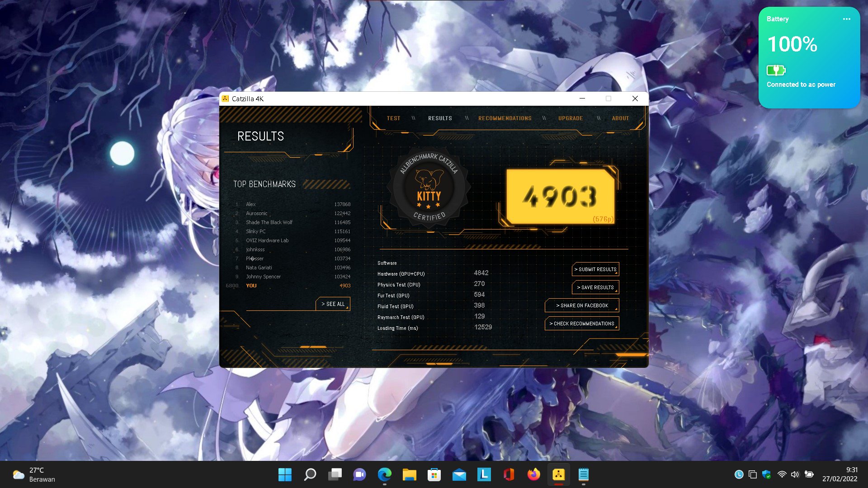Open Task View on taskbar
The height and width of the screenshot is (488, 868).
(335, 474)
